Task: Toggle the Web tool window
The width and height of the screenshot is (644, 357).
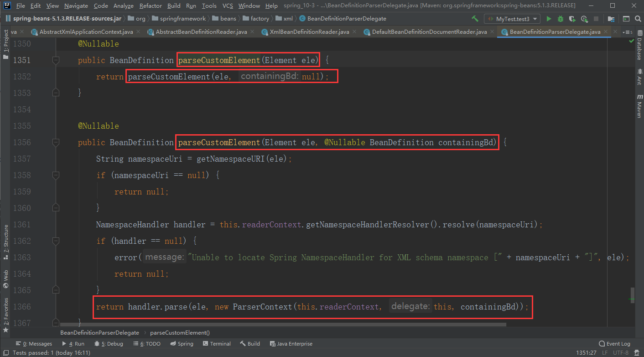Action: coord(5,278)
